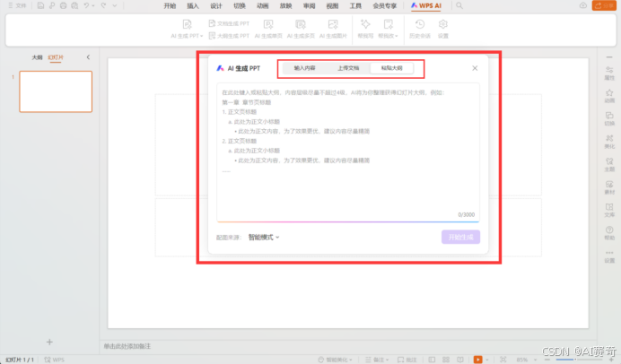Switch to the 放映 ribbon tab

point(285,5)
